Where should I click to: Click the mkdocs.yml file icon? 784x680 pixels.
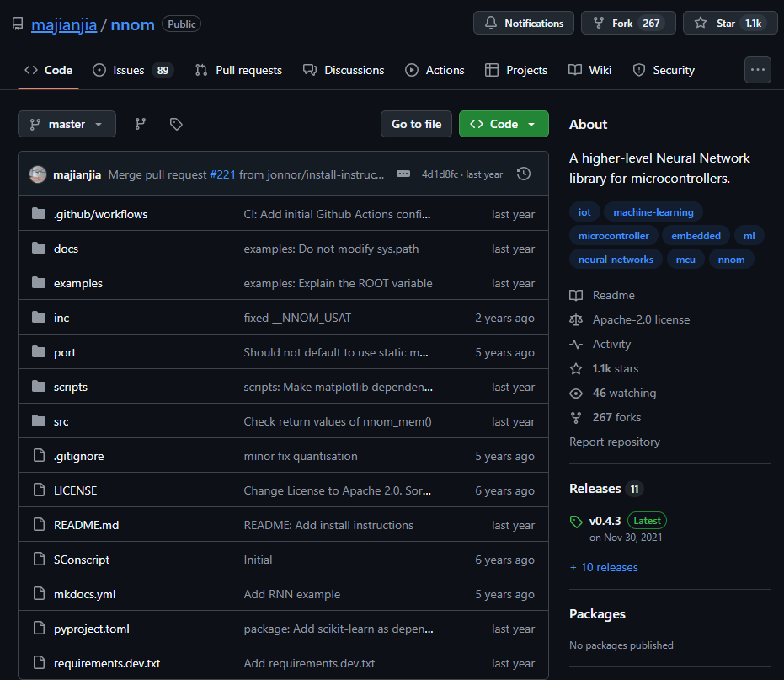point(39,593)
